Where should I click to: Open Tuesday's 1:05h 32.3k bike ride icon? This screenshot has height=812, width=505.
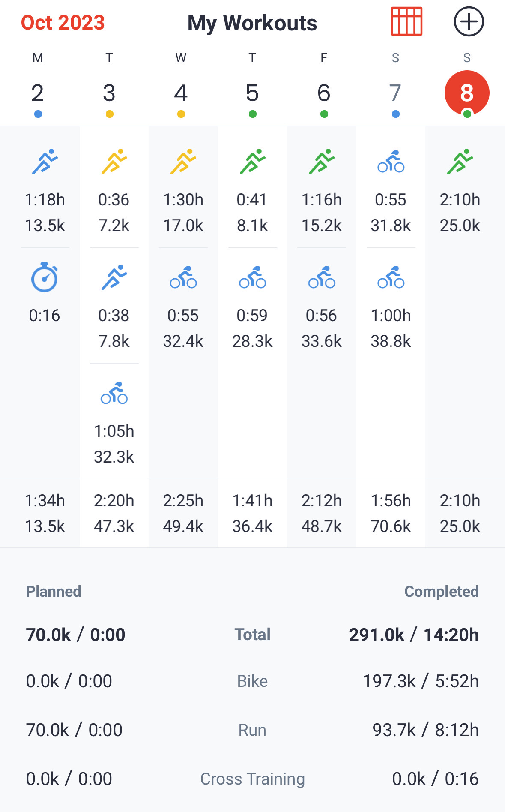114,393
